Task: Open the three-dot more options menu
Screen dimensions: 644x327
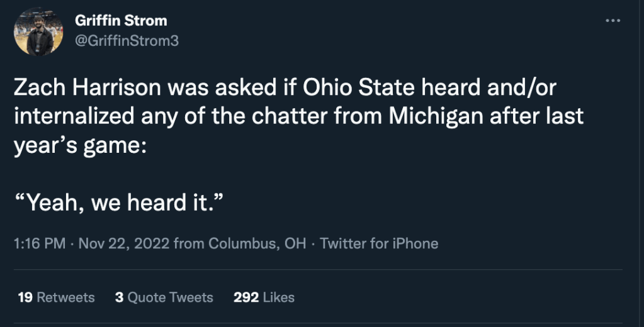Action: click(x=612, y=21)
